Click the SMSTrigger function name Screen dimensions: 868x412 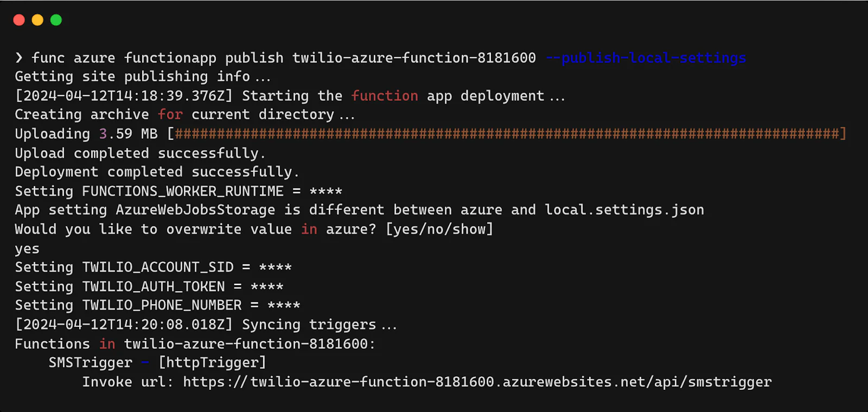(x=91, y=362)
